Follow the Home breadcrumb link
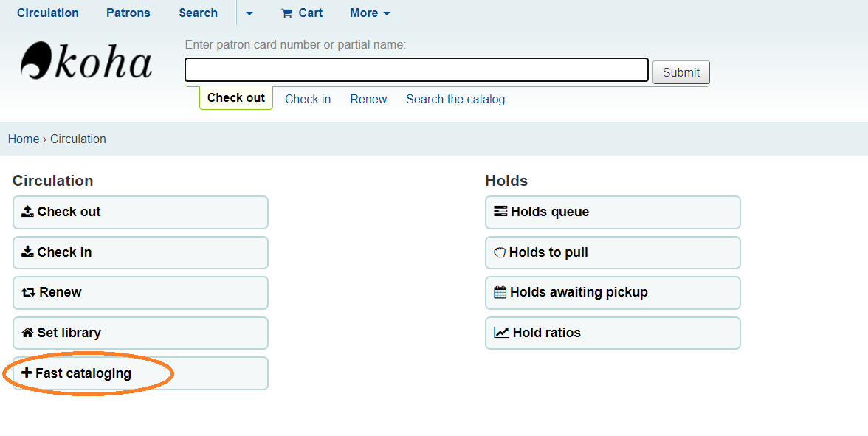The width and height of the screenshot is (868, 436). (x=23, y=139)
